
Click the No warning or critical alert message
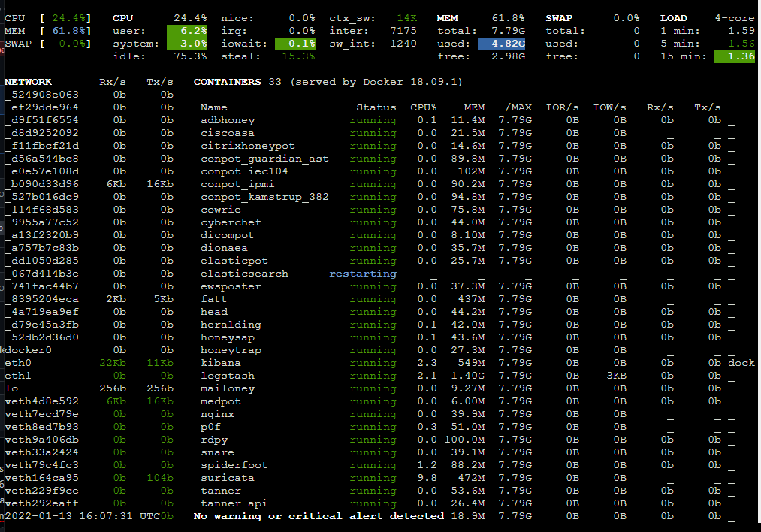319,516
